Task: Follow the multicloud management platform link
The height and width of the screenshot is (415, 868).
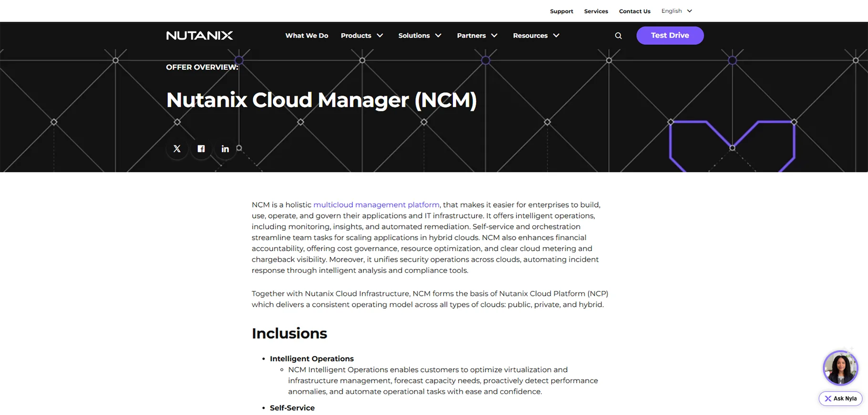Action: pos(376,205)
